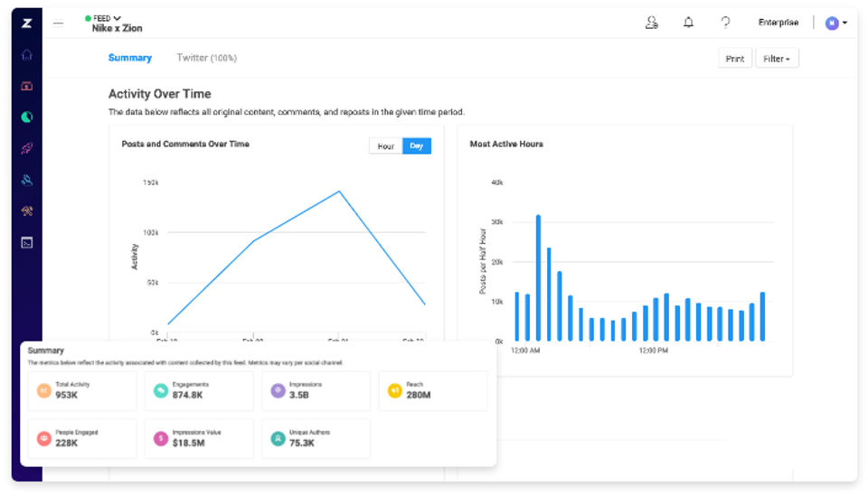Open the notifications bell
The image size is (868, 496).
[x=688, y=23]
